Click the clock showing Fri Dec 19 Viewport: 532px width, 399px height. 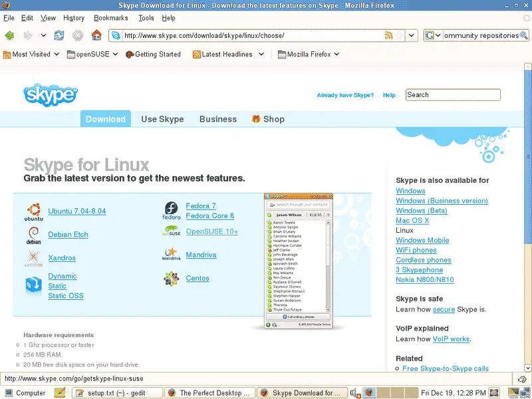click(454, 393)
